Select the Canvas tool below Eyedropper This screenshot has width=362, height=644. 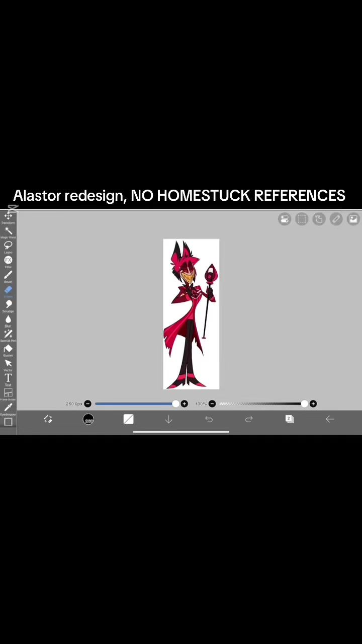click(8, 423)
